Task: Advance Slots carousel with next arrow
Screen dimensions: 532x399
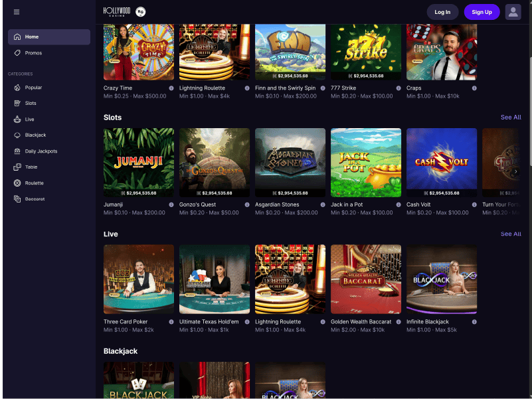Action: tap(515, 172)
